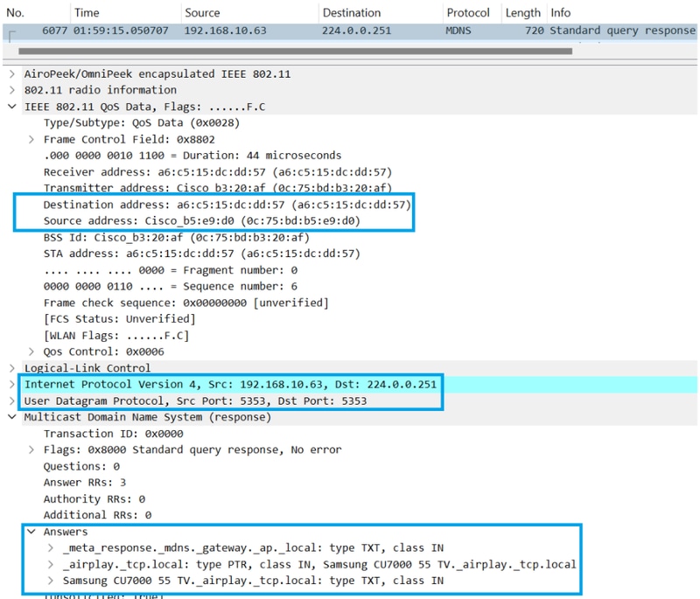Click MDNS protocol cell in packet row

click(458, 31)
